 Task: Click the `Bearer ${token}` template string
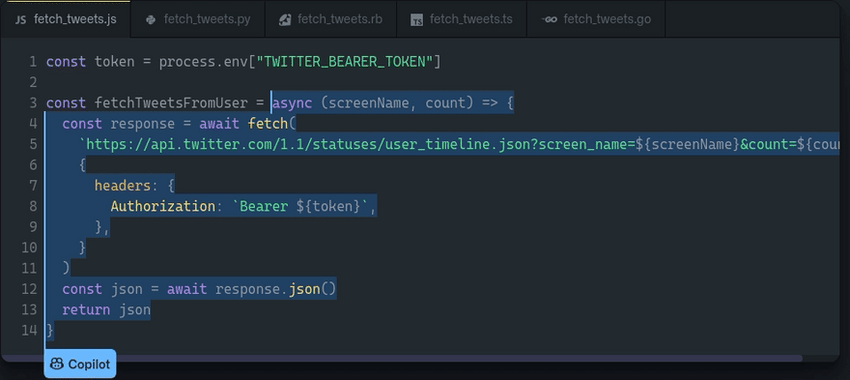click(x=300, y=206)
